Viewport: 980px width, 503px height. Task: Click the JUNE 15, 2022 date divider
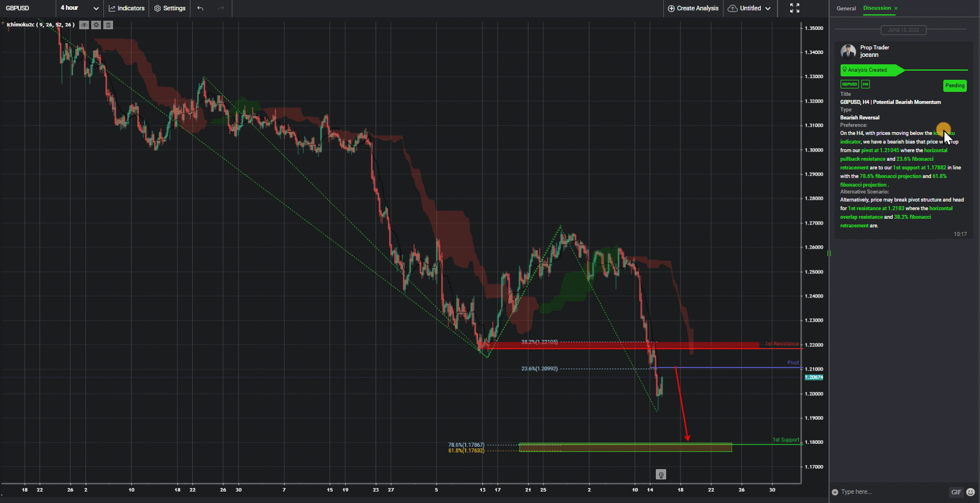[x=904, y=30]
